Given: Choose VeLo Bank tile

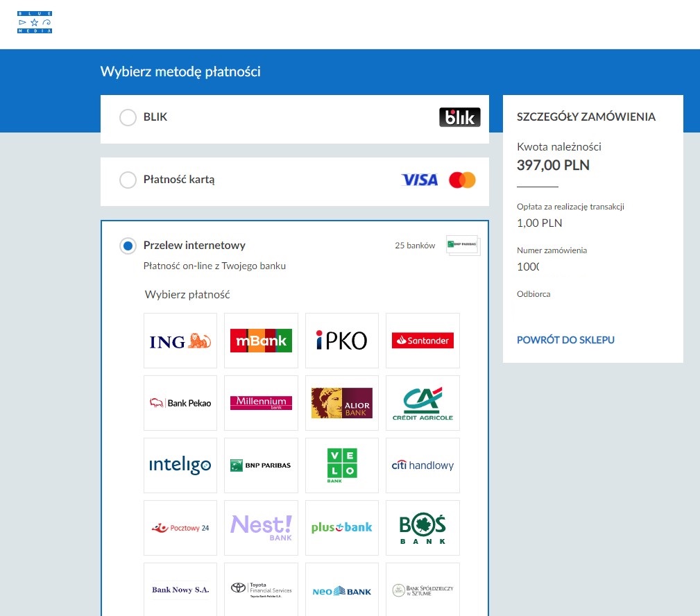Looking at the screenshot, I should pyautogui.click(x=342, y=465).
